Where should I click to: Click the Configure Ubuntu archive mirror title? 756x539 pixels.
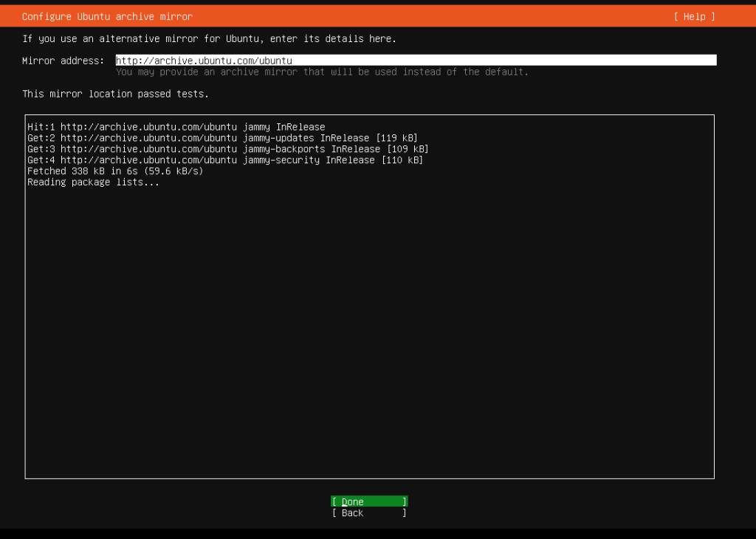107,16
